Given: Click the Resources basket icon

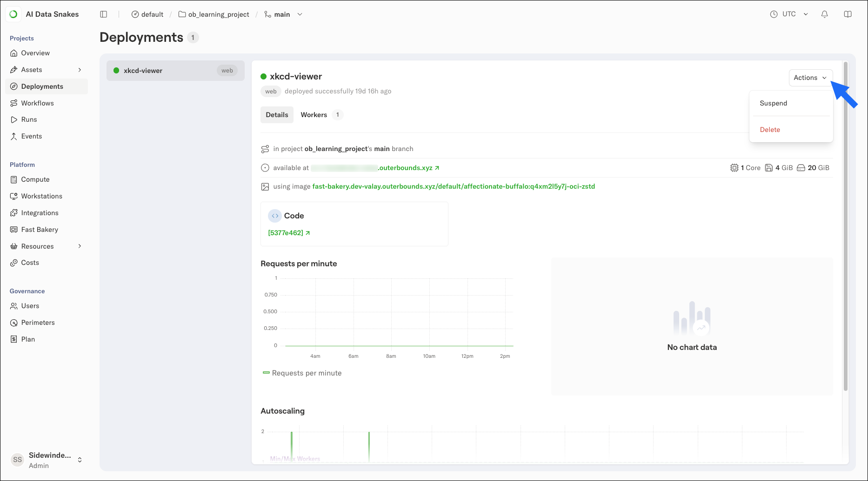Looking at the screenshot, I should pyautogui.click(x=14, y=246).
